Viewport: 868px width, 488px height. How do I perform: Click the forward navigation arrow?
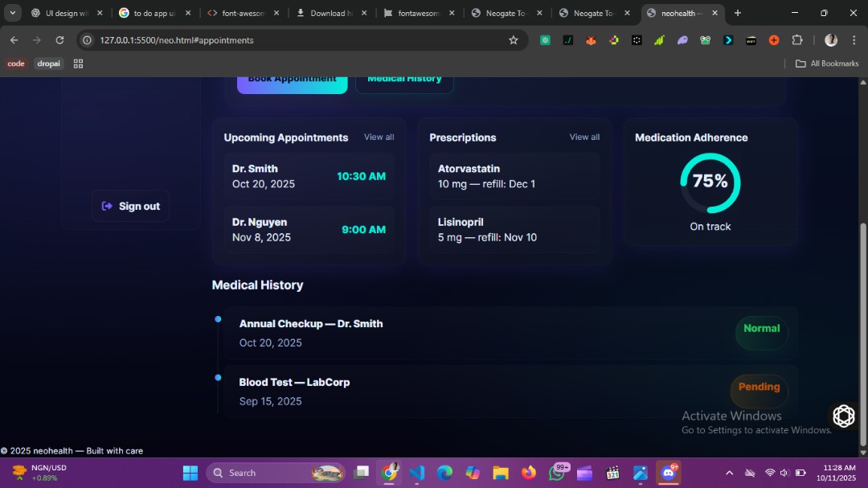click(36, 40)
